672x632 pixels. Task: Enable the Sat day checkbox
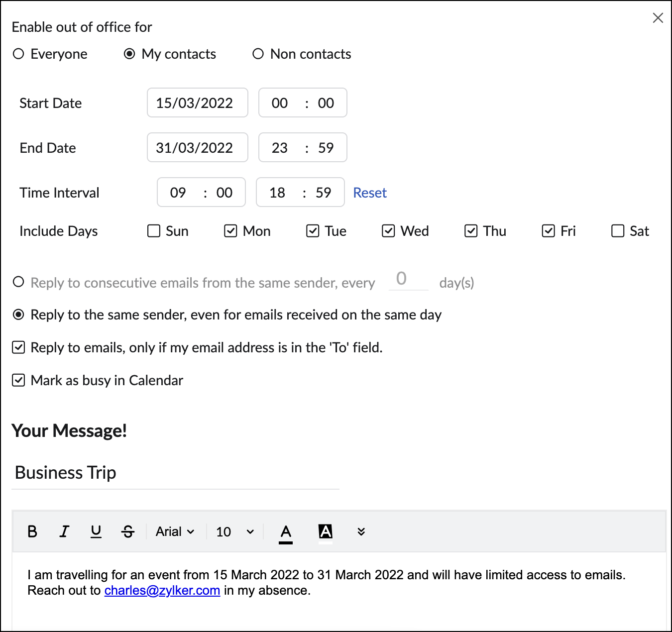tap(618, 231)
